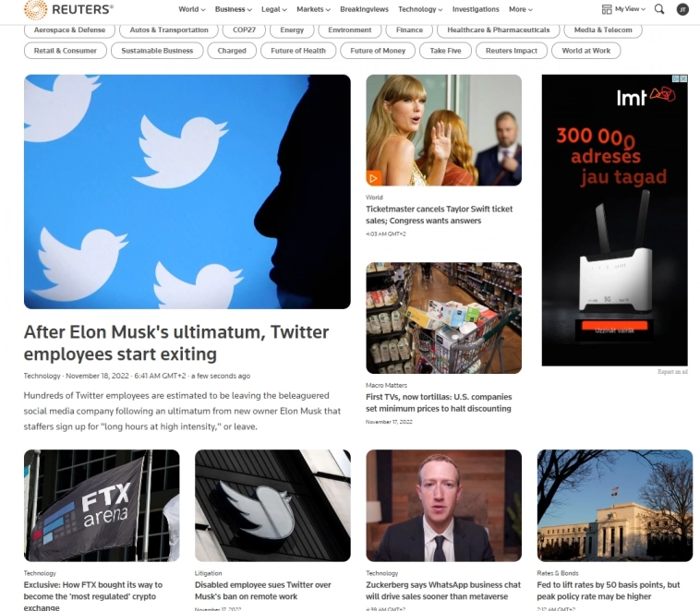Open the search magnifier icon
This screenshot has height=611, width=700.
(x=659, y=9)
